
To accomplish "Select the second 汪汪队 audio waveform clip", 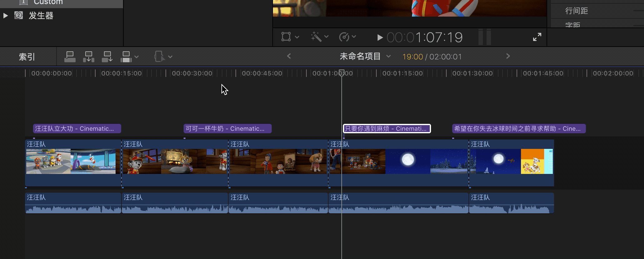I will coord(175,203).
